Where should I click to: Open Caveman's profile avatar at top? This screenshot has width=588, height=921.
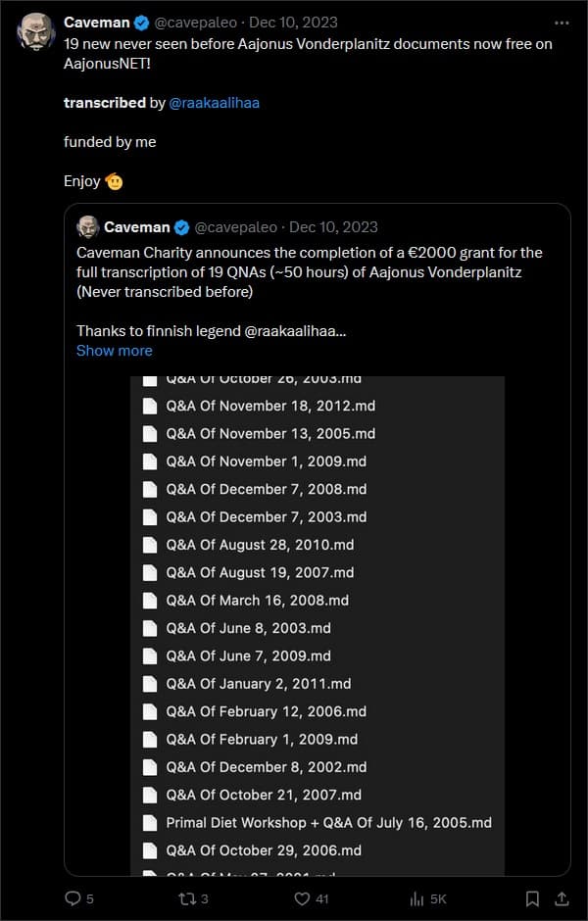(x=36, y=31)
